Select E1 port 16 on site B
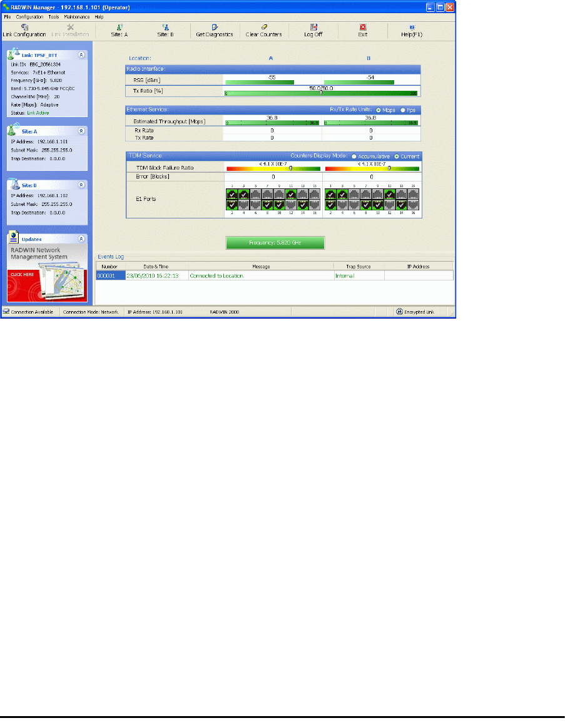565x728 pixels. tap(413, 205)
